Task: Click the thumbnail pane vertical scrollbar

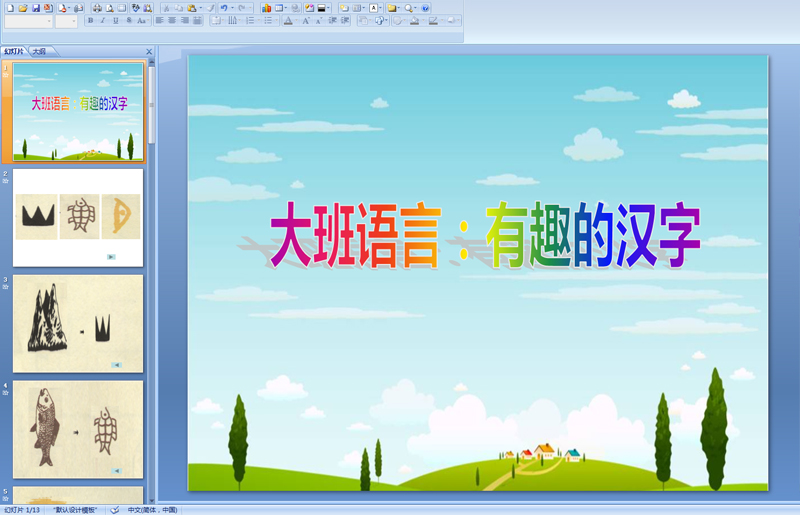Action: [x=152, y=281]
